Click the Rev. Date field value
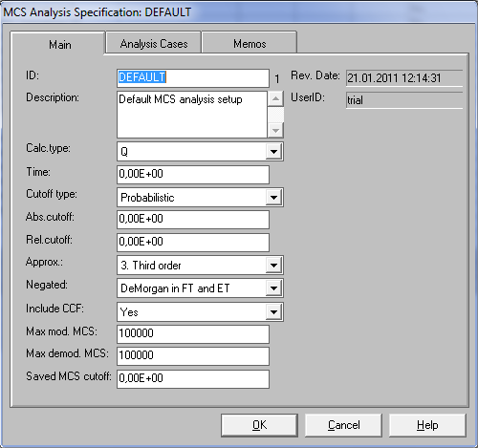This screenshot has width=478, height=448. [404, 78]
